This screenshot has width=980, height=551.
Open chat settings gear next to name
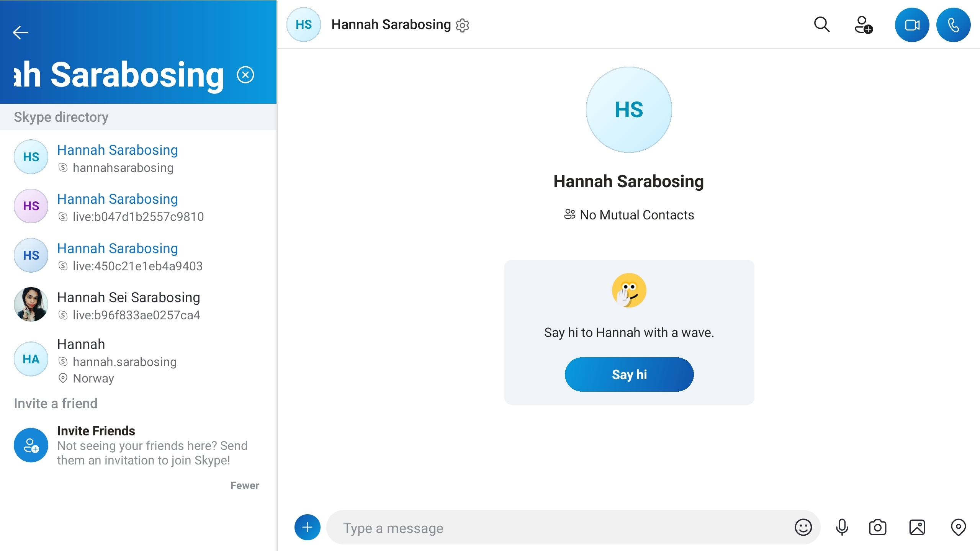(x=463, y=25)
